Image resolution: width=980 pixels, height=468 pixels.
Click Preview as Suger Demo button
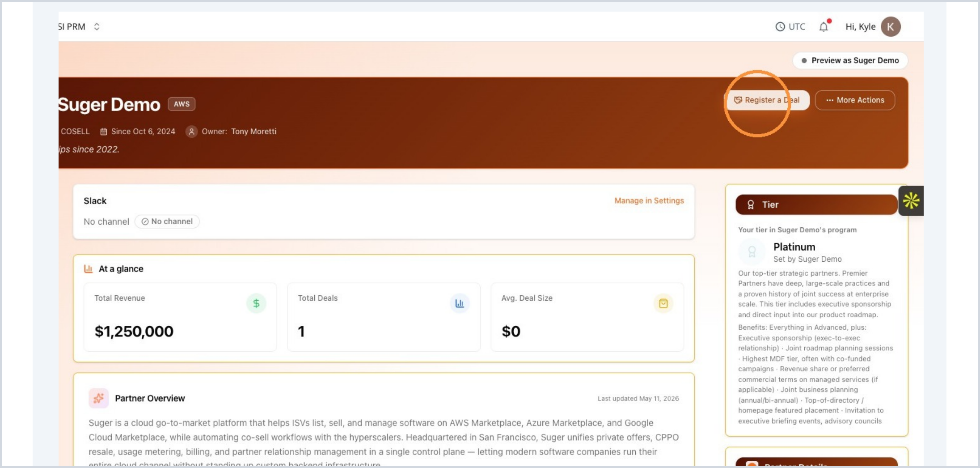(x=850, y=60)
